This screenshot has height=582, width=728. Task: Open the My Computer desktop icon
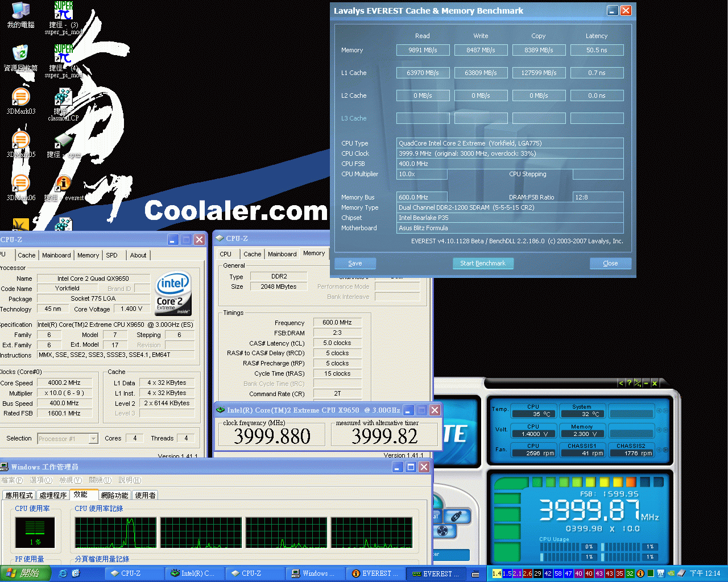(x=20, y=15)
